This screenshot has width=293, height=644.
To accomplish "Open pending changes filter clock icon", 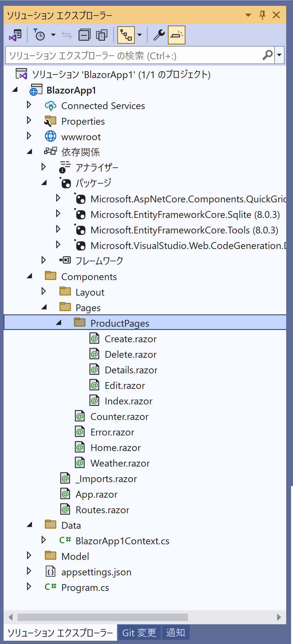I will 39,35.
